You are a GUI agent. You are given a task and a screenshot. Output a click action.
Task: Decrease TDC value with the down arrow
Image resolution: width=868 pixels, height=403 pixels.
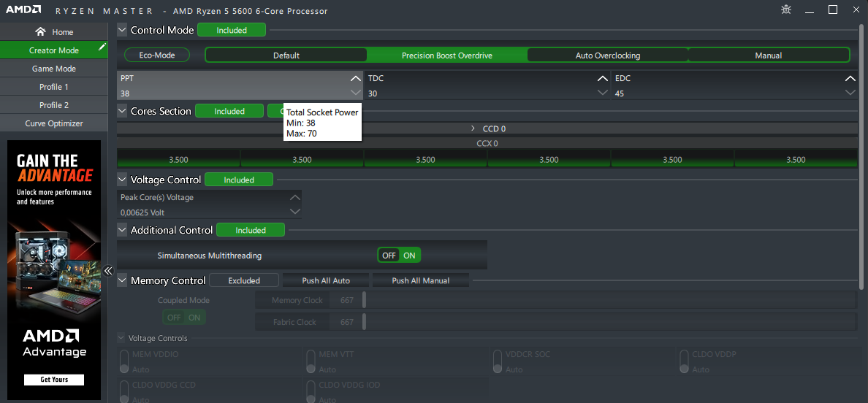(x=604, y=93)
